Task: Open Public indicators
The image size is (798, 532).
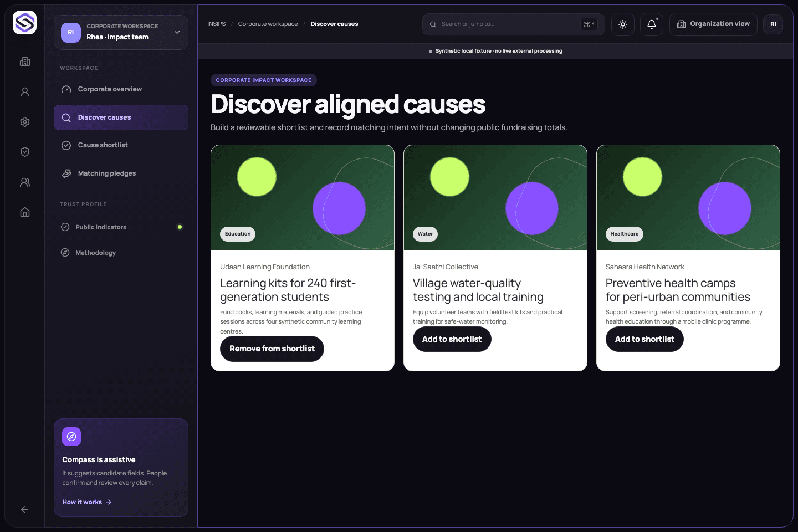Action: pyautogui.click(x=121, y=227)
